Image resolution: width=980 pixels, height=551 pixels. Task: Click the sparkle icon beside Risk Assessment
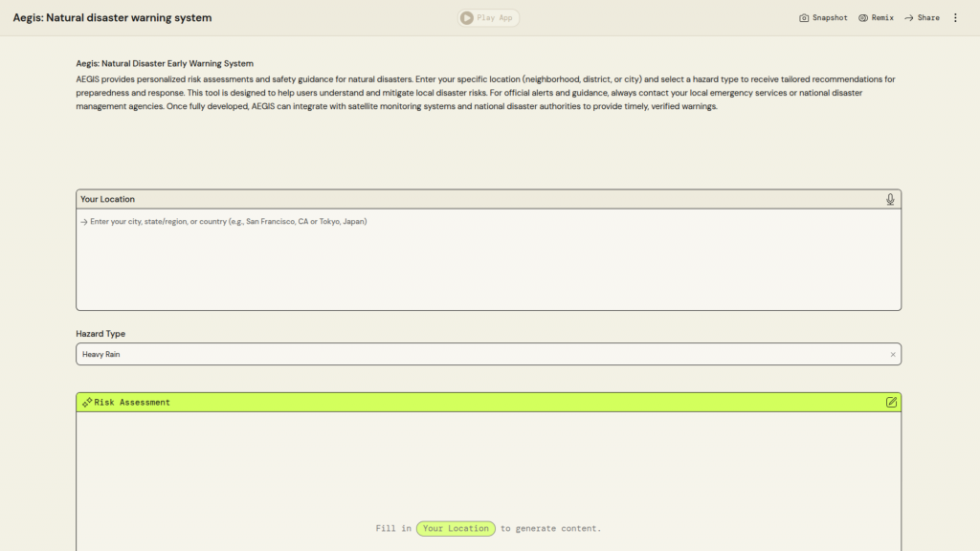click(87, 403)
